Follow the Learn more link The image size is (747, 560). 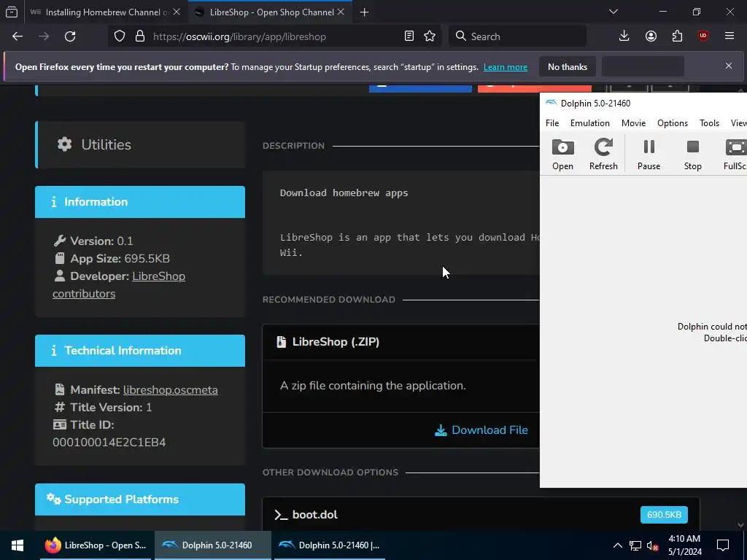pos(505,67)
